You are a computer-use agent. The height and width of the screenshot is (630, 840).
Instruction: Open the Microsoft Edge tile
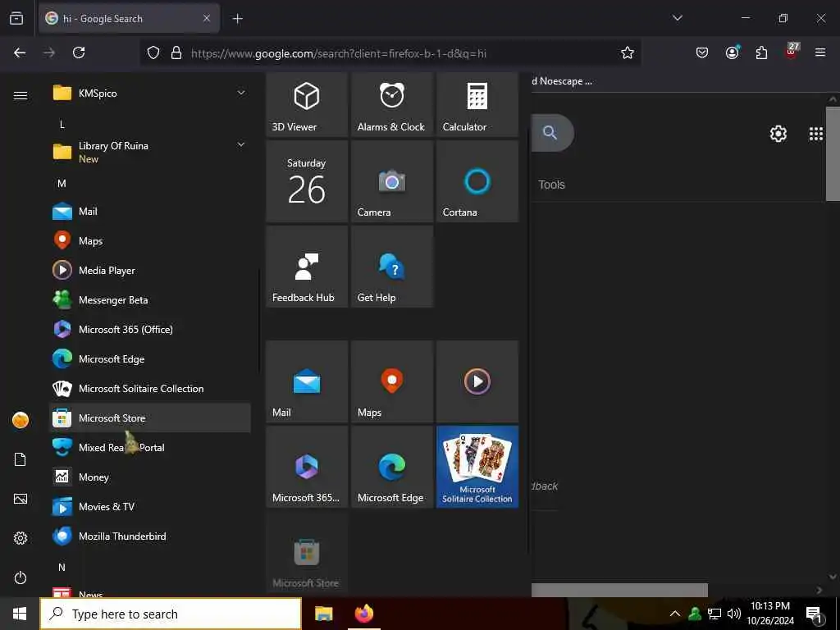pos(391,467)
